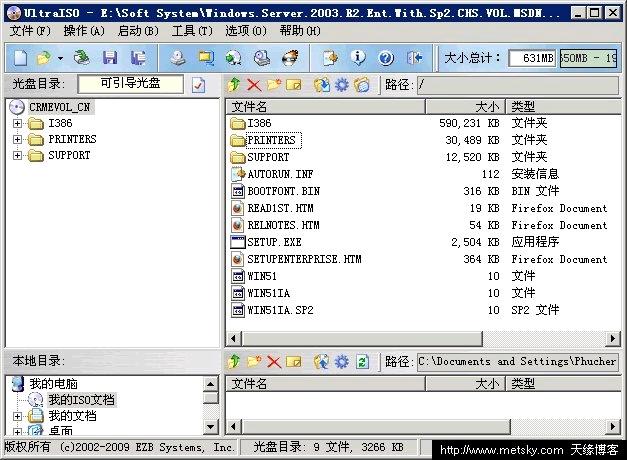The image size is (627, 460).
Task: Click add-to-image icon in local pane toolbar
Action: 322,362
